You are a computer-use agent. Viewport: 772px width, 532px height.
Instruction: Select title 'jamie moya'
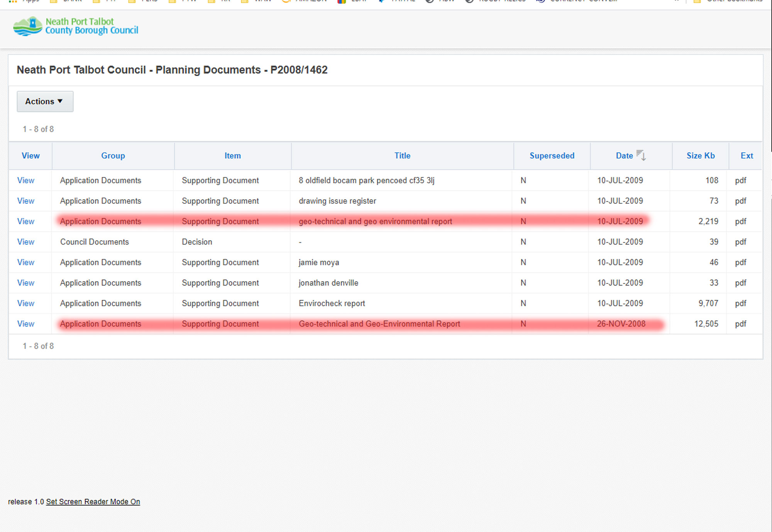click(x=319, y=262)
